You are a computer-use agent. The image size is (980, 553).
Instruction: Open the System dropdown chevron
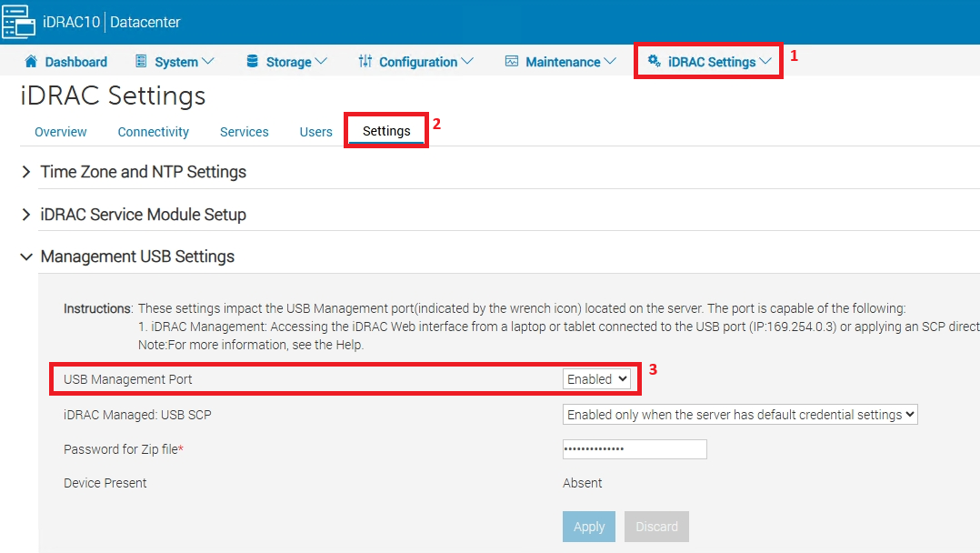click(208, 61)
